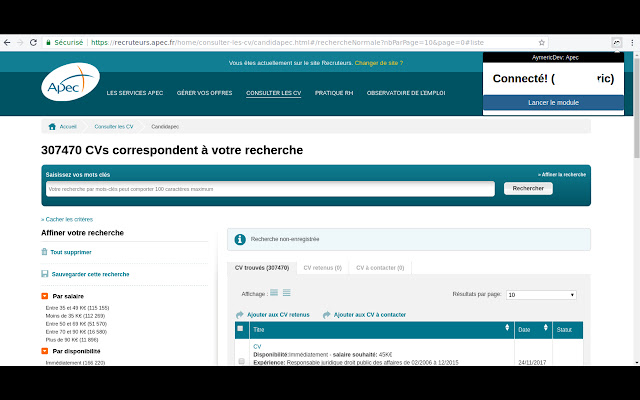
Task: Filter by salary Moins de 35 K€
Action: 75,316
